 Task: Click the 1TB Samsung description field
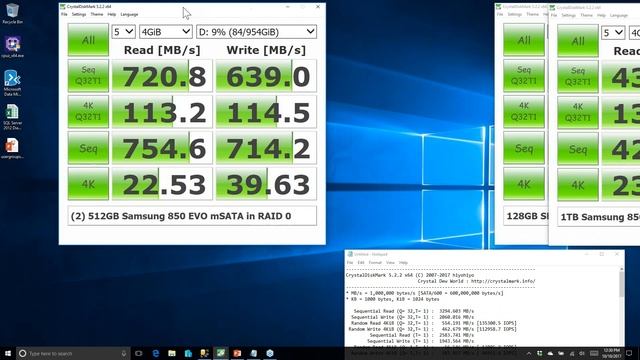(599, 217)
